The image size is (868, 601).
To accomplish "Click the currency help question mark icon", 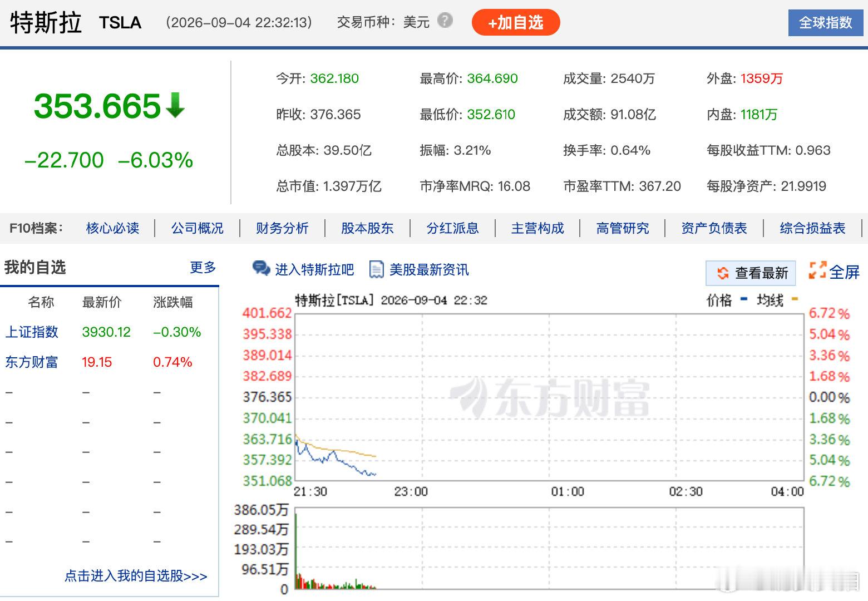I will pyautogui.click(x=445, y=21).
